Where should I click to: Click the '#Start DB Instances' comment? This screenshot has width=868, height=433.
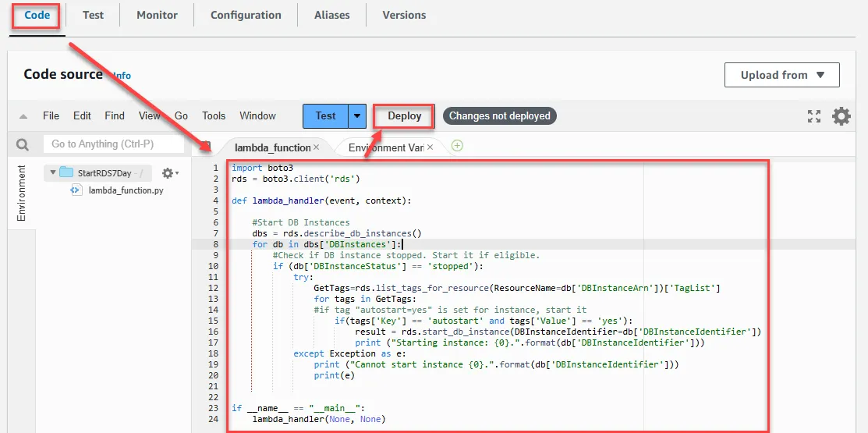[x=301, y=222]
